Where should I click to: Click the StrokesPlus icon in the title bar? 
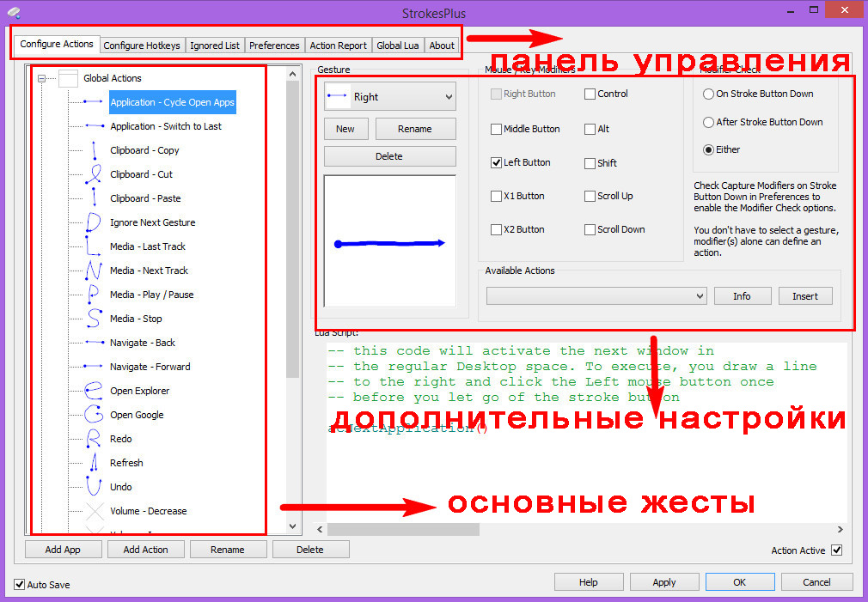pyautogui.click(x=15, y=12)
